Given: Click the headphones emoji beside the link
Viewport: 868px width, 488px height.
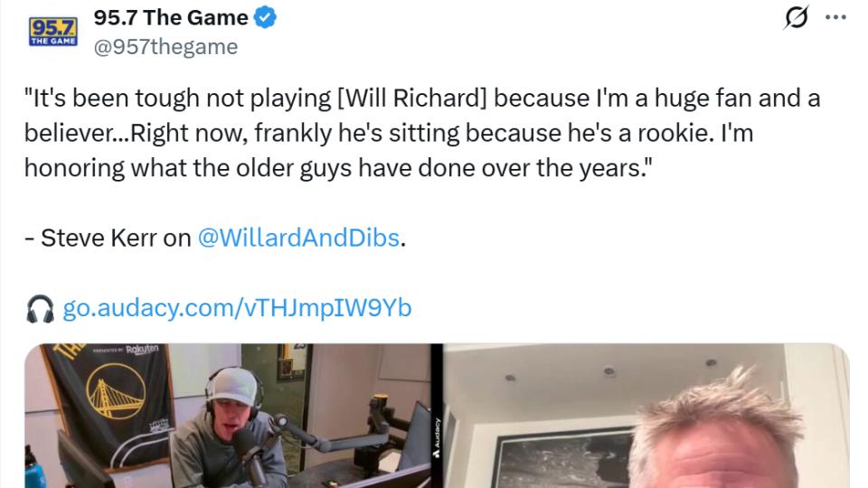Looking at the screenshot, I should coord(40,308).
